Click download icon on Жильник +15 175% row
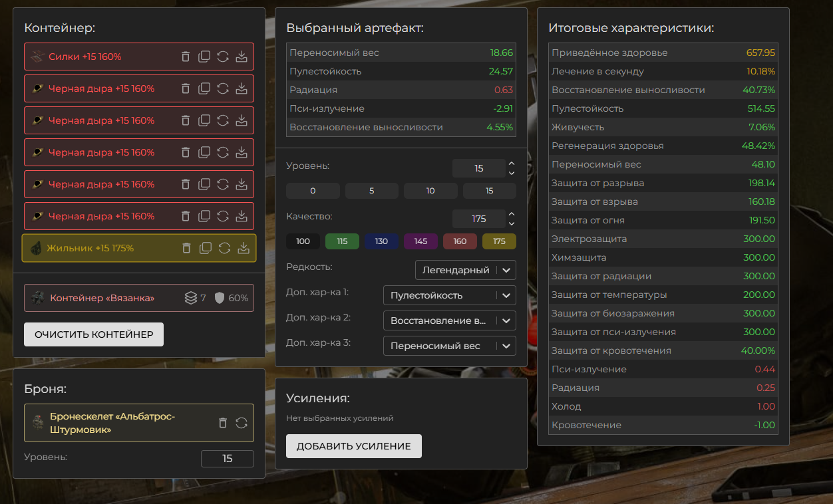833x504 pixels. click(244, 248)
